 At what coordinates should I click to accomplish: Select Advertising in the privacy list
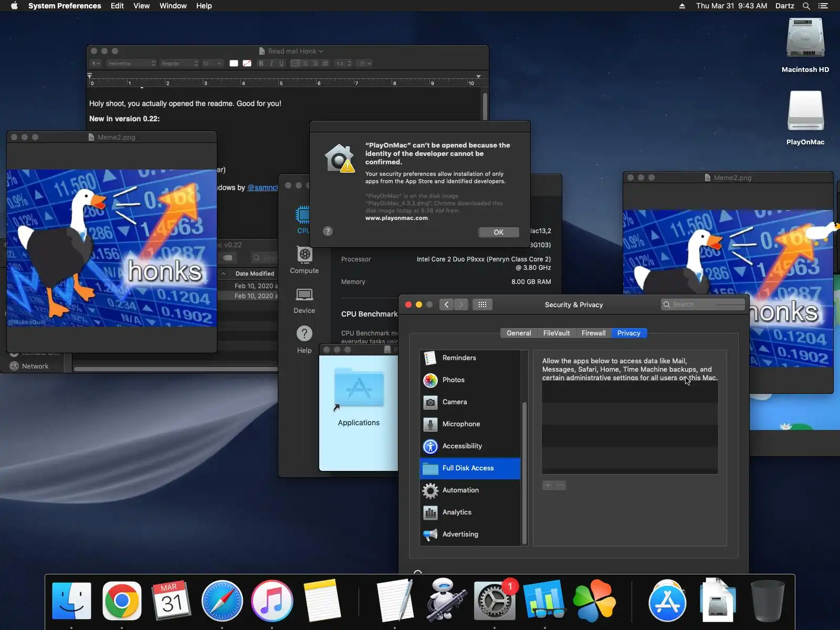pyautogui.click(x=470, y=534)
